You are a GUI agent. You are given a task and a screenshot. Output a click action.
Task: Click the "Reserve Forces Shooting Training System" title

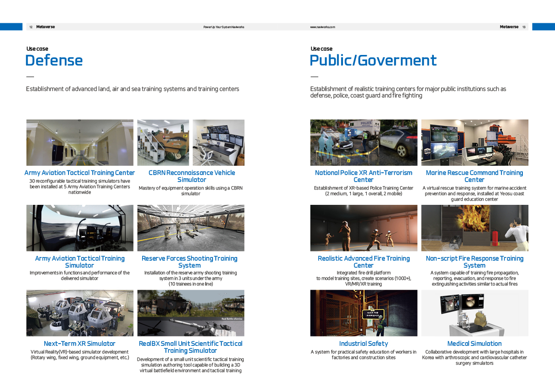tap(190, 262)
